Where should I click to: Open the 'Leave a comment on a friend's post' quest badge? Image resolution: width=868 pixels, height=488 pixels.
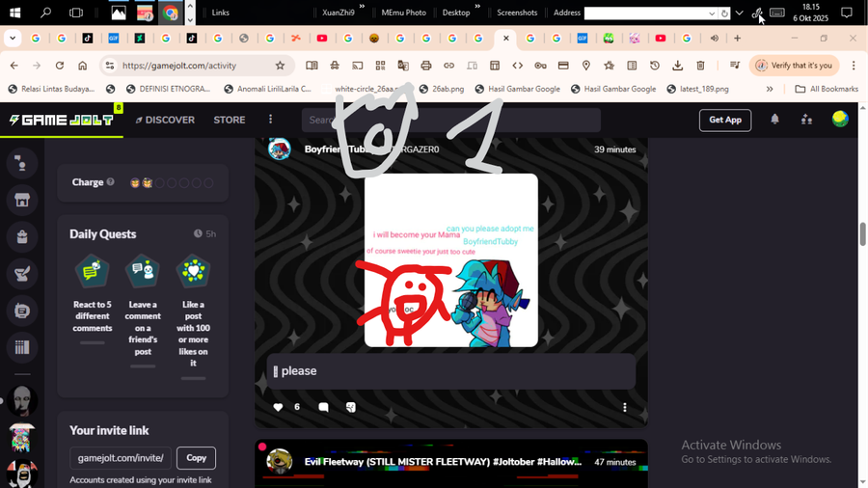[143, 271]
